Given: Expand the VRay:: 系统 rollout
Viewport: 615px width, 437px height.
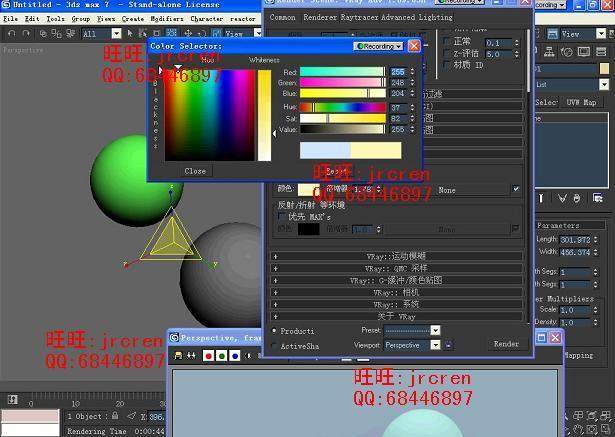Looking at the screenshot, I should [396, 304].
